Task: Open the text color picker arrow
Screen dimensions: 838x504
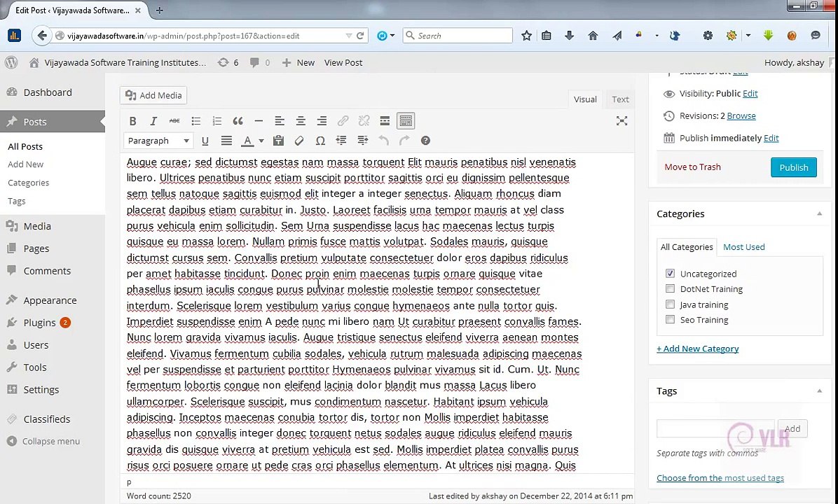Action: point(261,141)
